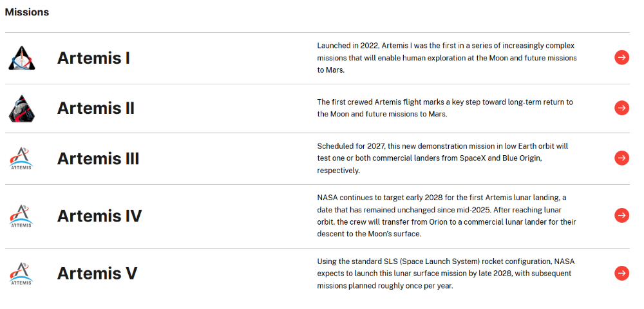Choose the Artemis V mission title

[x=97, y=273]
